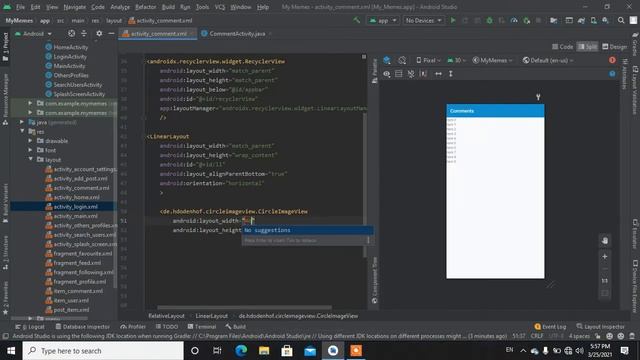Open Microsoft Store from taskbar

point(287,351)
